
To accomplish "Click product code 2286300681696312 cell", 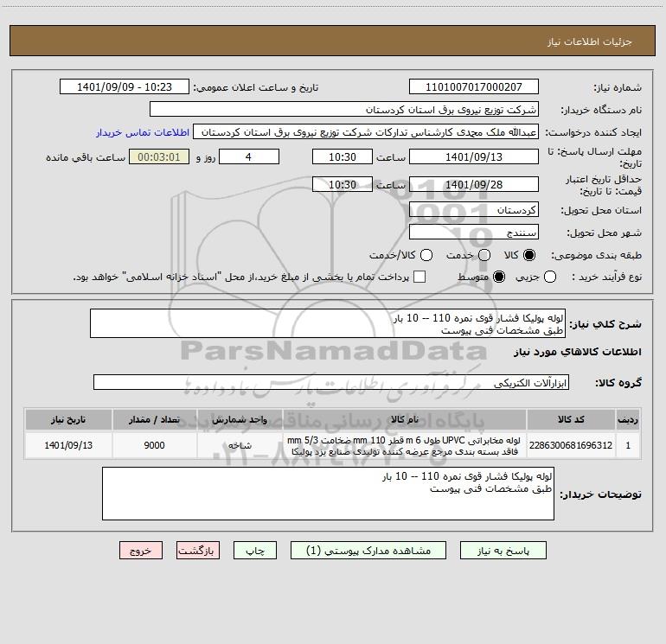I will [571, 445].
